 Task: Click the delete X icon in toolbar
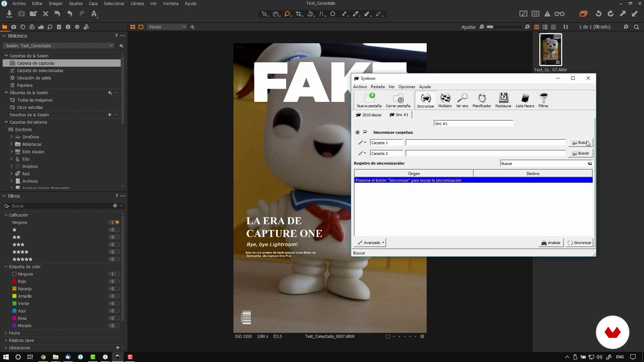tap(46, 14)
